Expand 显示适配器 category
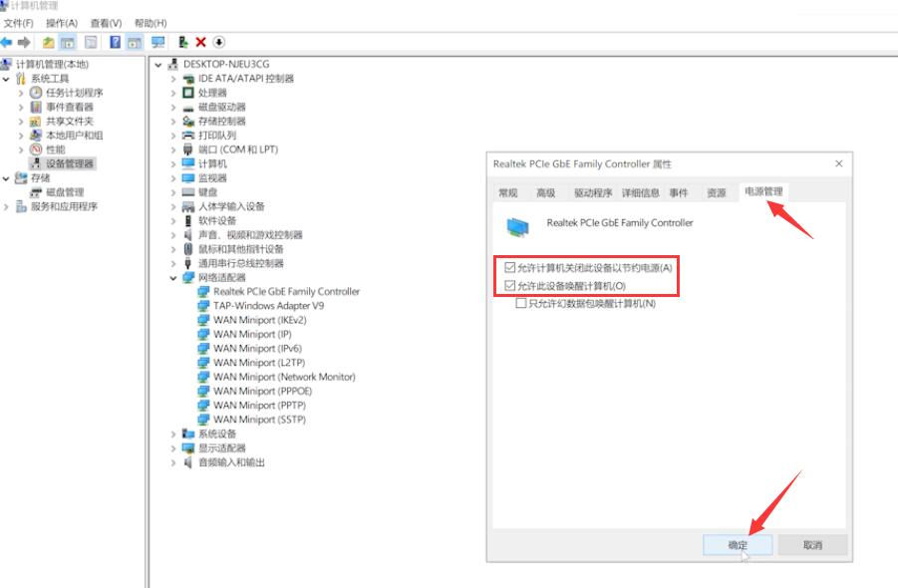This screenshot has height=588, width=898. 173,447
